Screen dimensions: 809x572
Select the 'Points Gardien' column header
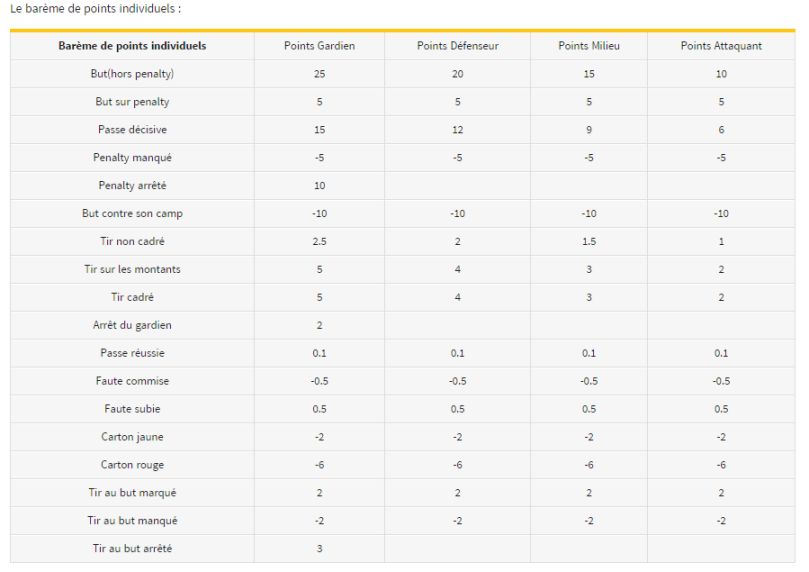coord(319,46)
